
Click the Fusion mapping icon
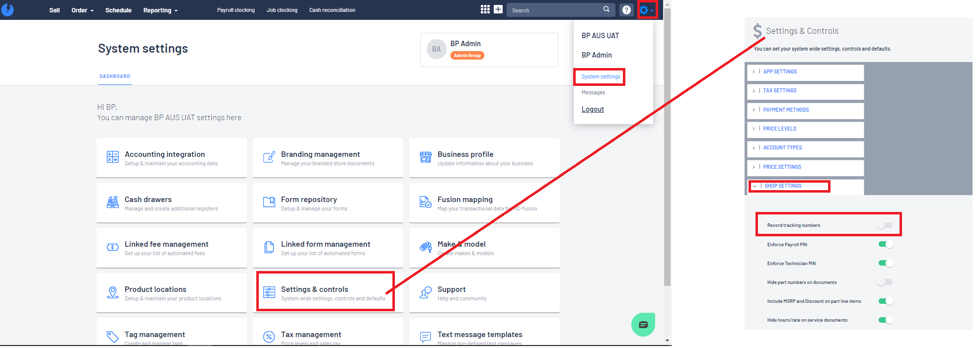click(426, 202)
